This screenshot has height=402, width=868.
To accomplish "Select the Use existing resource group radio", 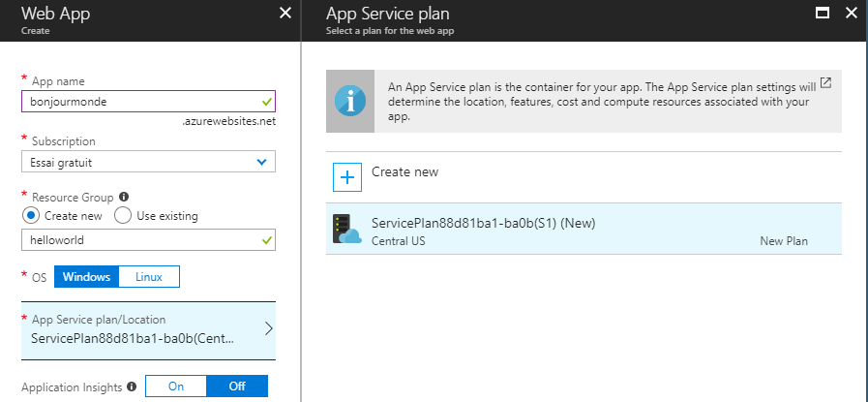I will tap(122, 215).
